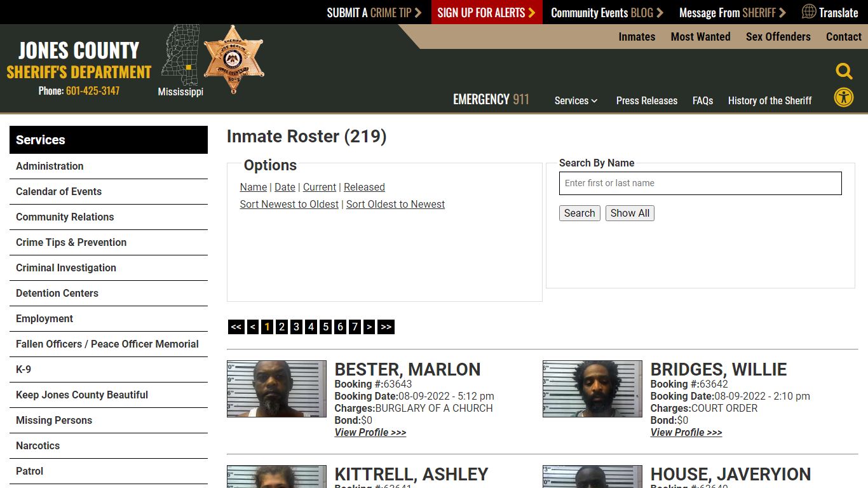Viewport: 868px width, 488px height.
Task: Go to next page of results
Action: pyautogui.click(x=369, y=327)
